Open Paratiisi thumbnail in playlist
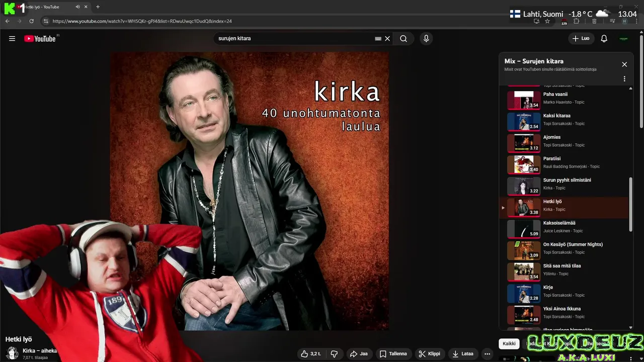 pyautogui.click(x=524, y=164)
